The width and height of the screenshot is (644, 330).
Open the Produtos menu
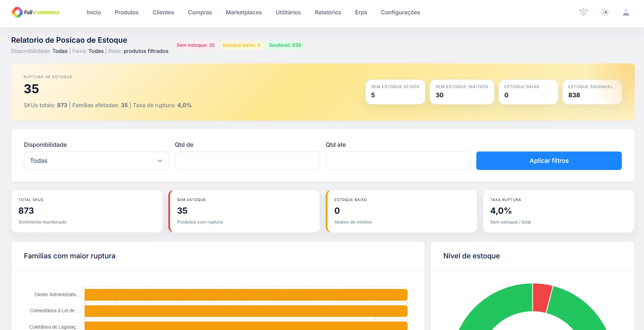click(127, 12)
